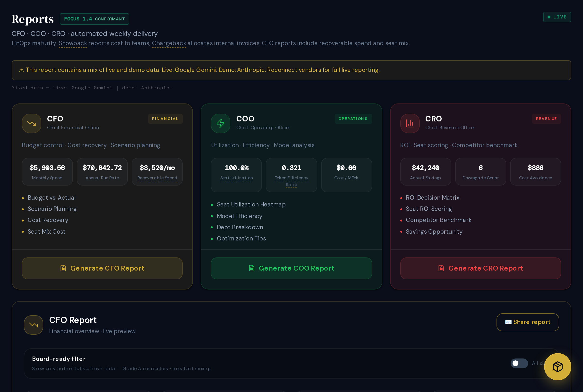Click the LIVE status badge
The height and width of the screenshot is (392, 583).
(557, 17)
